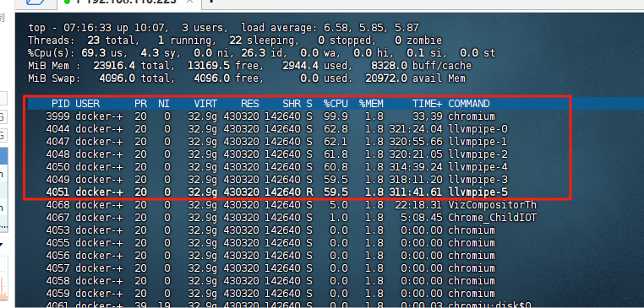Select PID 4058 in the process list

pyautogui.click(x=58, y=281)
